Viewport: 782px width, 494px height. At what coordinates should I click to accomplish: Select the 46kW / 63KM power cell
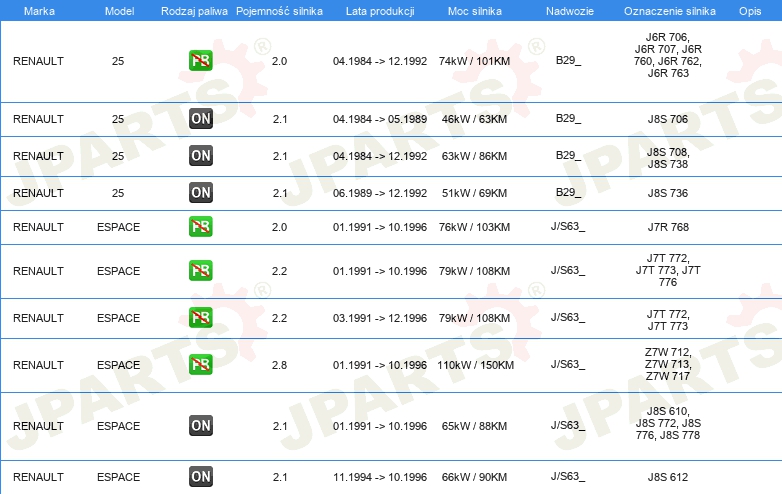(x=474, y=119)
